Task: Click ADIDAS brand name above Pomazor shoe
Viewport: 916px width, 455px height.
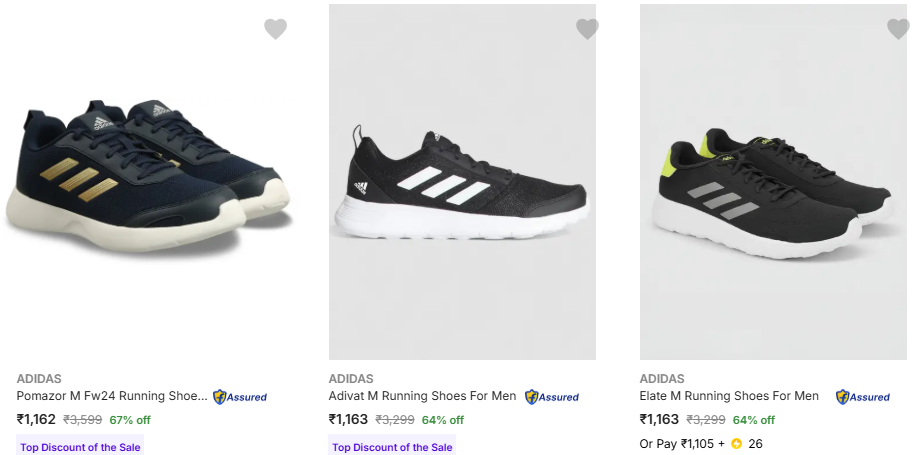Action: [39, 379]
